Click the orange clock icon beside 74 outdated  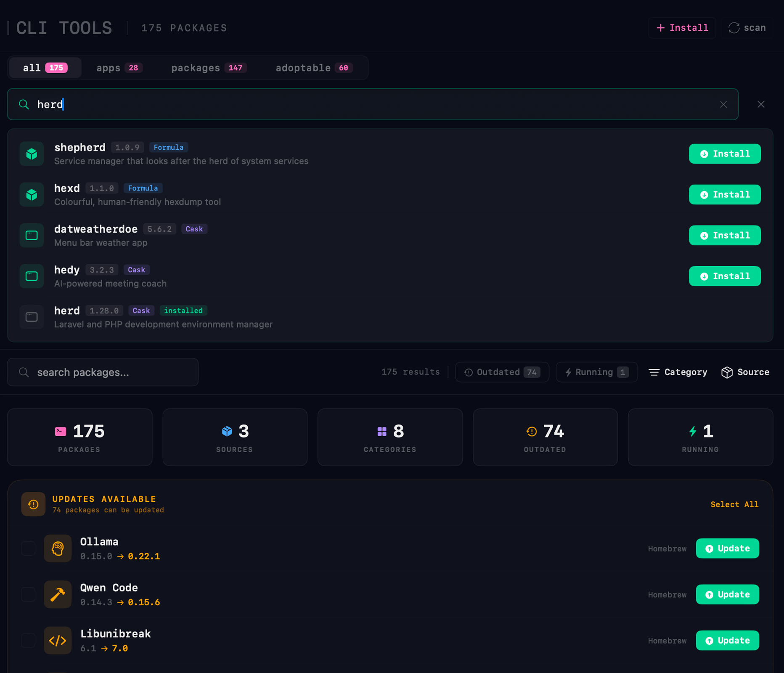coord(532,432)
